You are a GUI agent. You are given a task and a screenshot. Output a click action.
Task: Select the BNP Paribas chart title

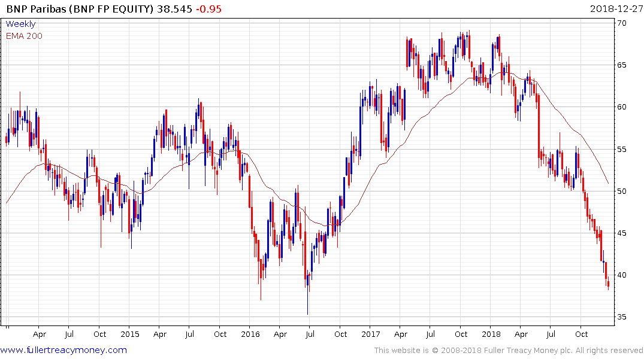[x=80, y=9]
